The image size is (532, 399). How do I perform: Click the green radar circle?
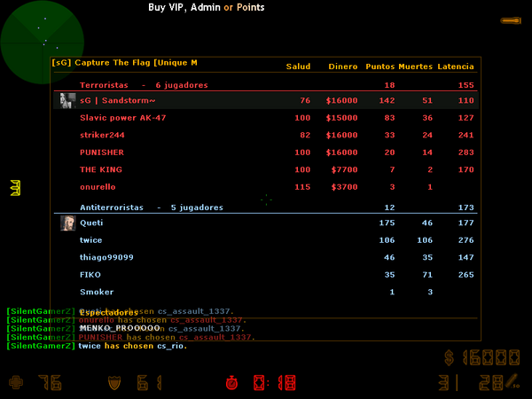42,42
